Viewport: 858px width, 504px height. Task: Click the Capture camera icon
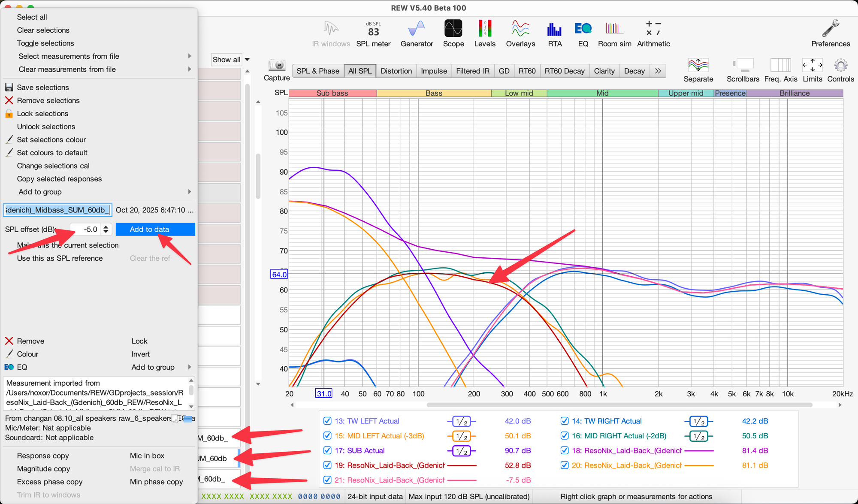[x=277, y=66]
